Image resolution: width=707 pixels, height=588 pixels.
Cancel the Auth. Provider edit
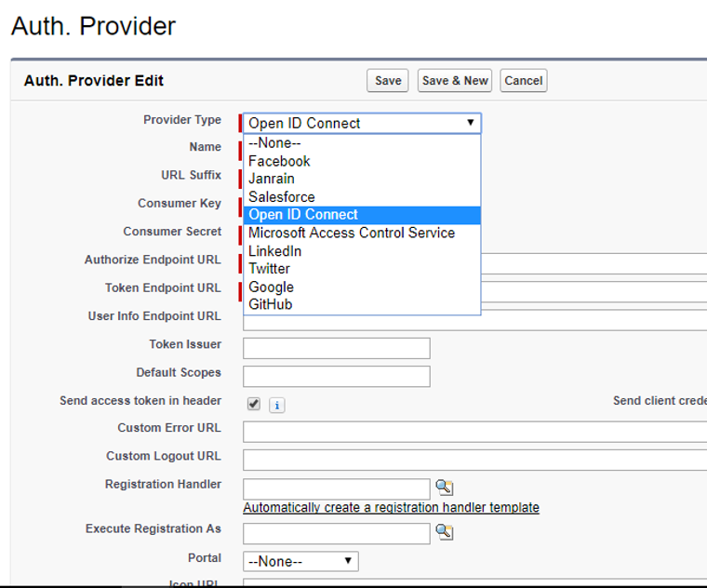[x=523, y=81]
